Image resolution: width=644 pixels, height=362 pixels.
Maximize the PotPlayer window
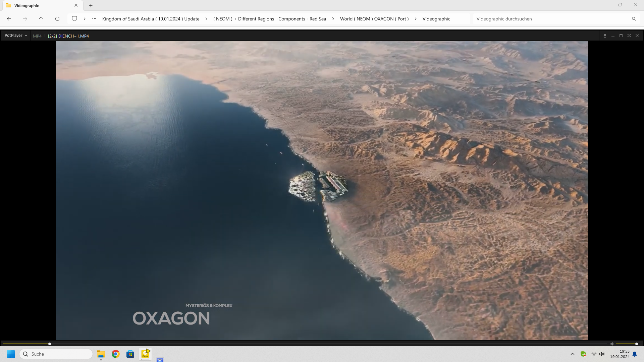[621, 36]
